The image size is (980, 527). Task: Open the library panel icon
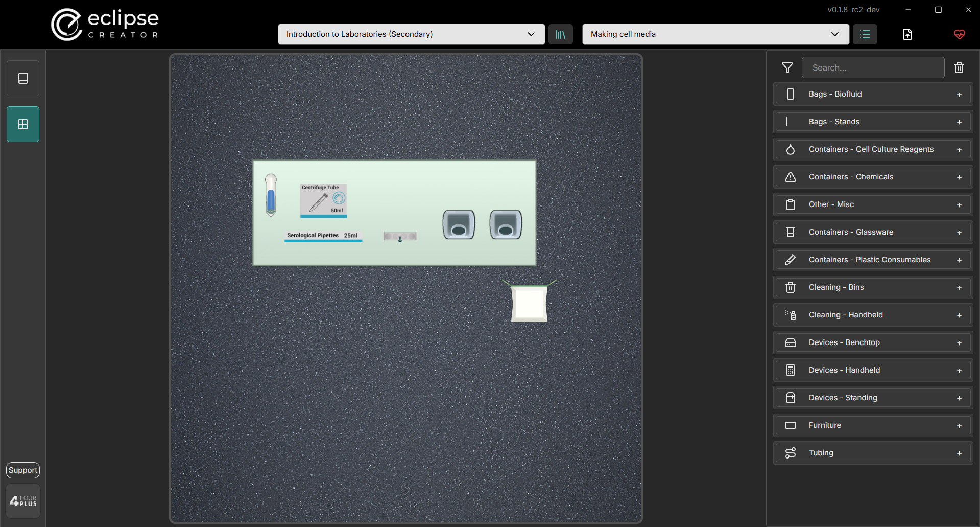click(x=560, y=34)
